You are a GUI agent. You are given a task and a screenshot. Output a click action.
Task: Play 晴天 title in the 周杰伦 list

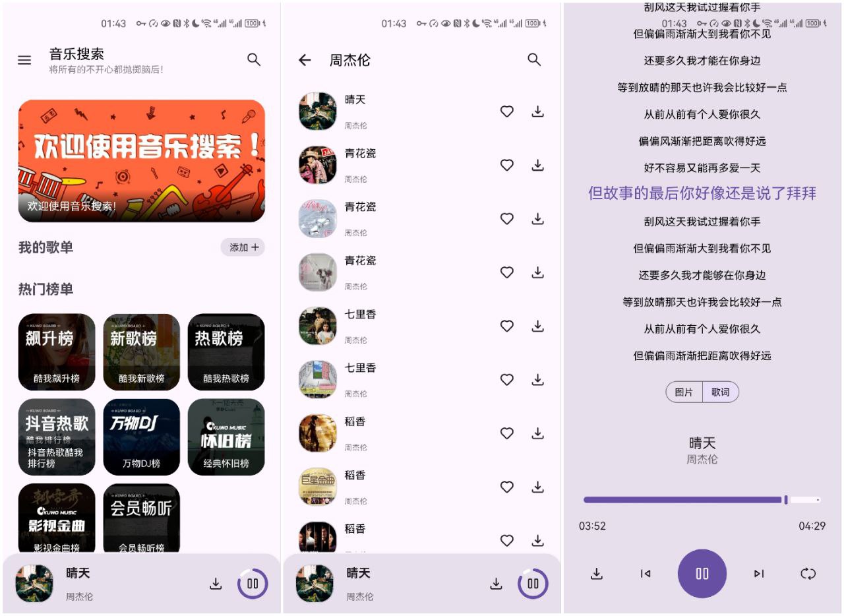tap(355, 100)
